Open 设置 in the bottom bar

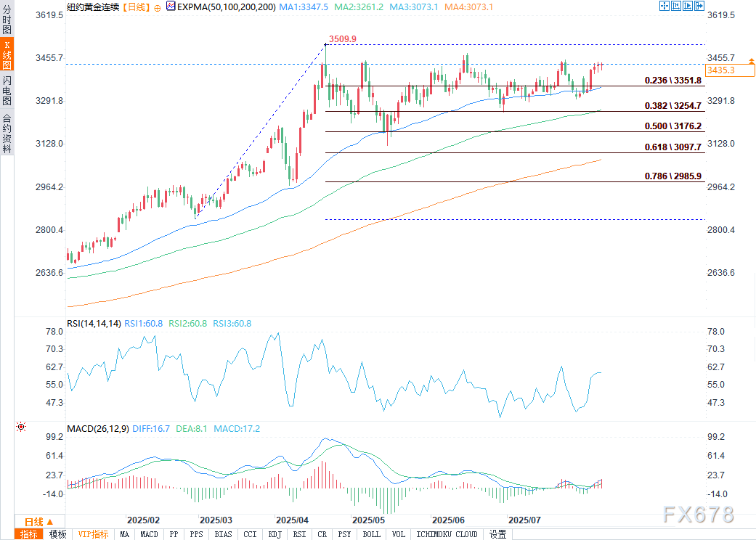click(497, 534)
